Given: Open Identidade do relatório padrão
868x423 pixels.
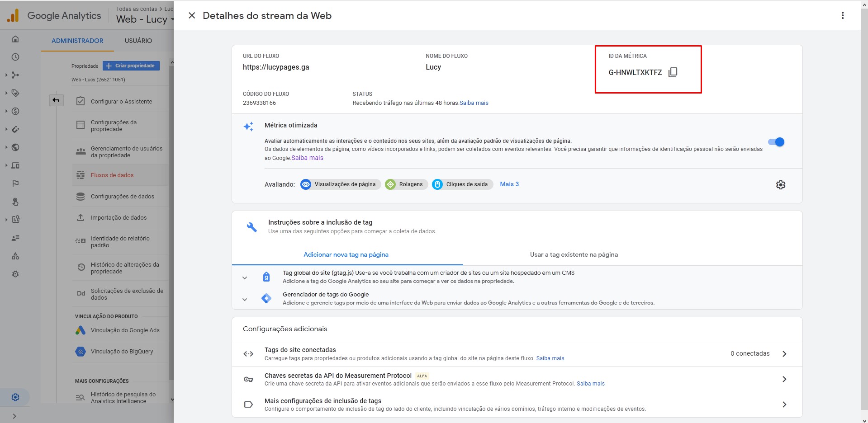Looking at the screenshot, I should (x=120, y=241).
